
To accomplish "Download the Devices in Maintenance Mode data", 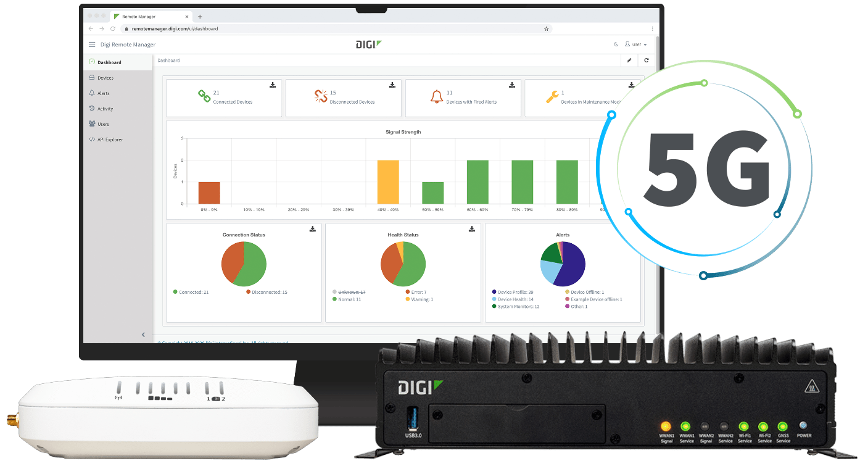I will click(x=631, y=85).
